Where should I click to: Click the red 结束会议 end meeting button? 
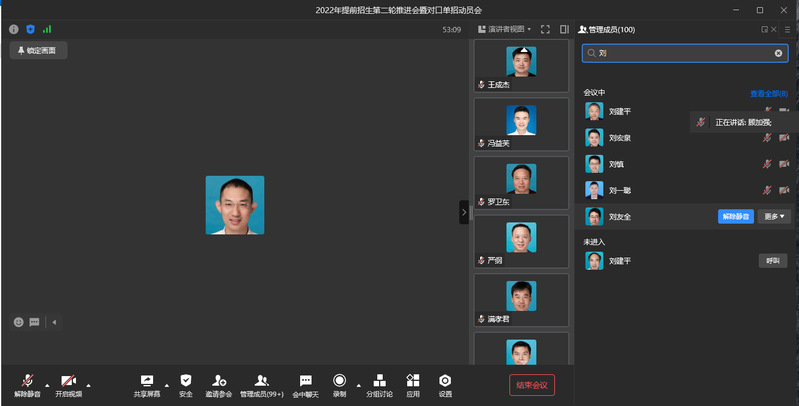click(x=531, y=384)
